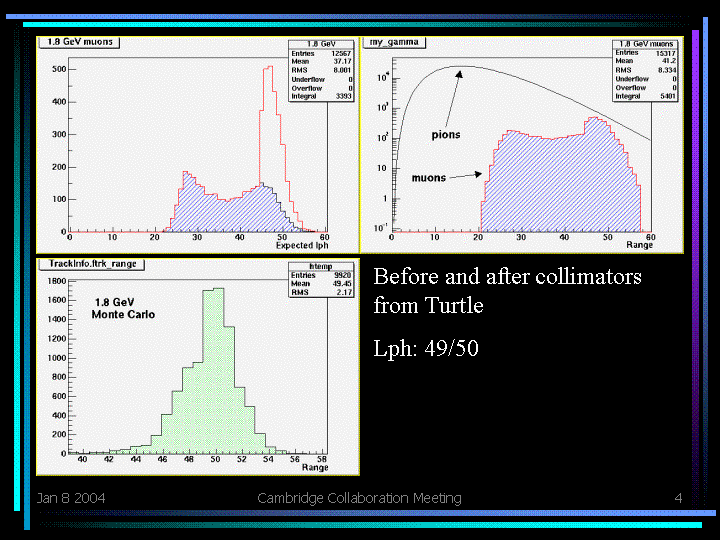
Task: Click 'Mean 37.17' in the Expected lph stats box
Action: click(321, 62)
